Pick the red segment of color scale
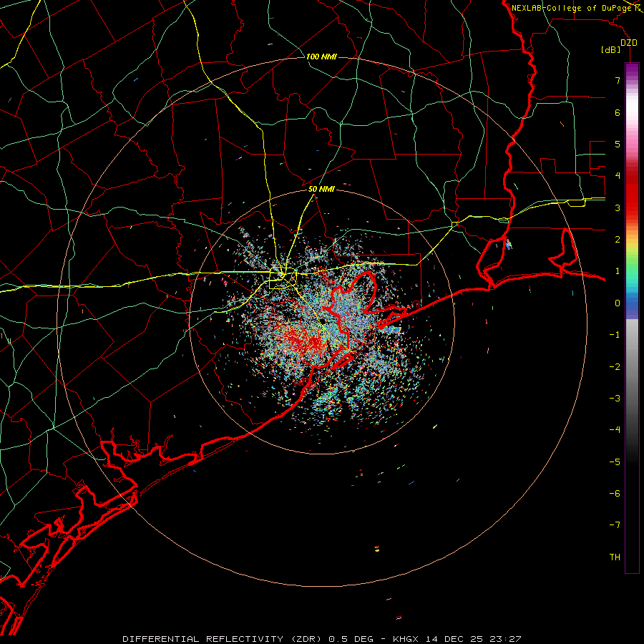Image resolution: width=644 pixels, height=644 pixels. point(632,193)
